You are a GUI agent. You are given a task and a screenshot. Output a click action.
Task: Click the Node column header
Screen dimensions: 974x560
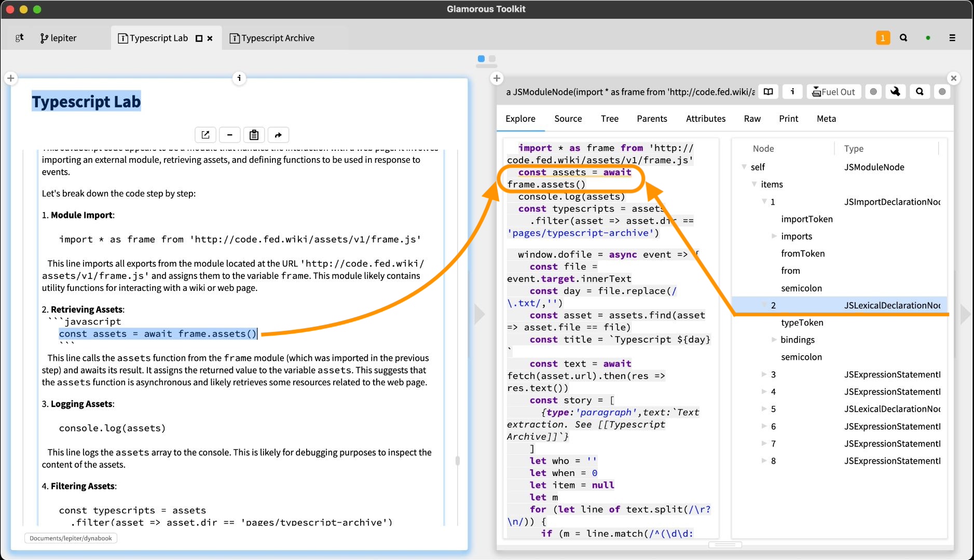point(763,148)
